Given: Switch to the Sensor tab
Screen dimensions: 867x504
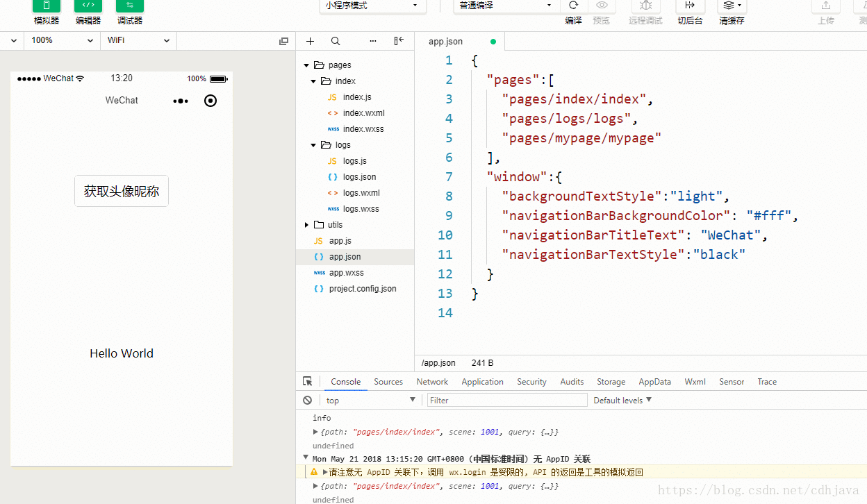Looking at the screenshot, I should [732, 382].
